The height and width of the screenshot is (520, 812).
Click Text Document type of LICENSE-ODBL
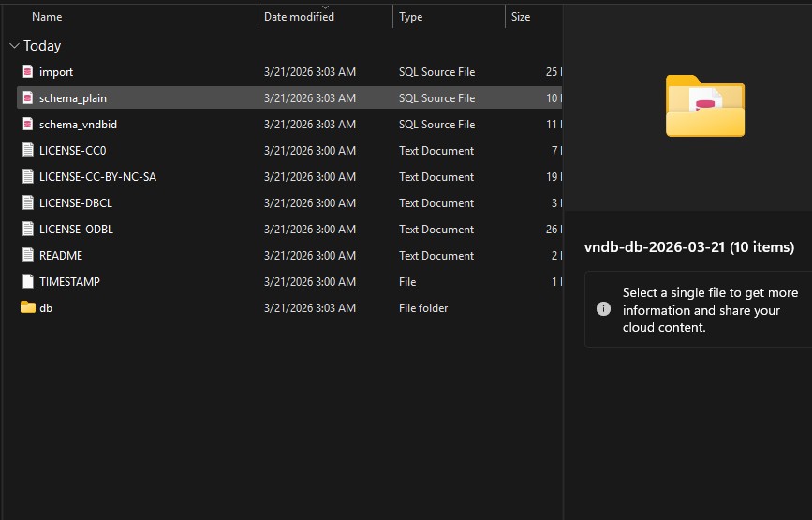tap(436, 229)
